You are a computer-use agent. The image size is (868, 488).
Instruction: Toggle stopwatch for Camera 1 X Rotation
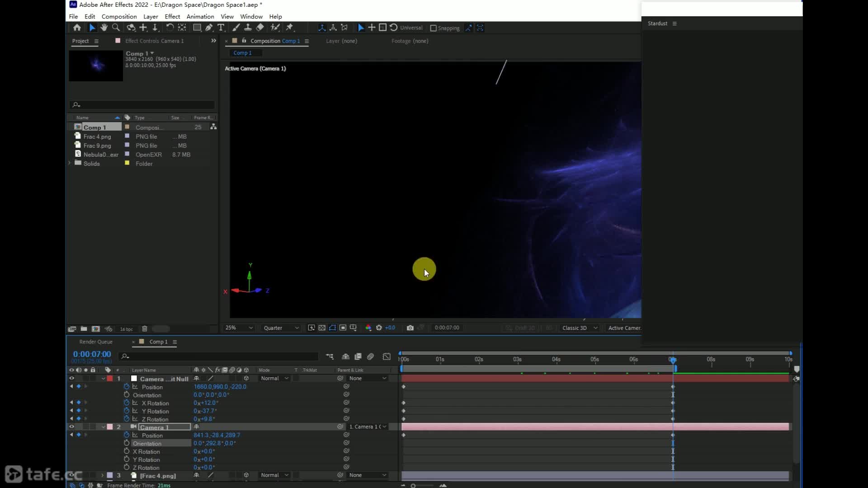coord(127,451)
